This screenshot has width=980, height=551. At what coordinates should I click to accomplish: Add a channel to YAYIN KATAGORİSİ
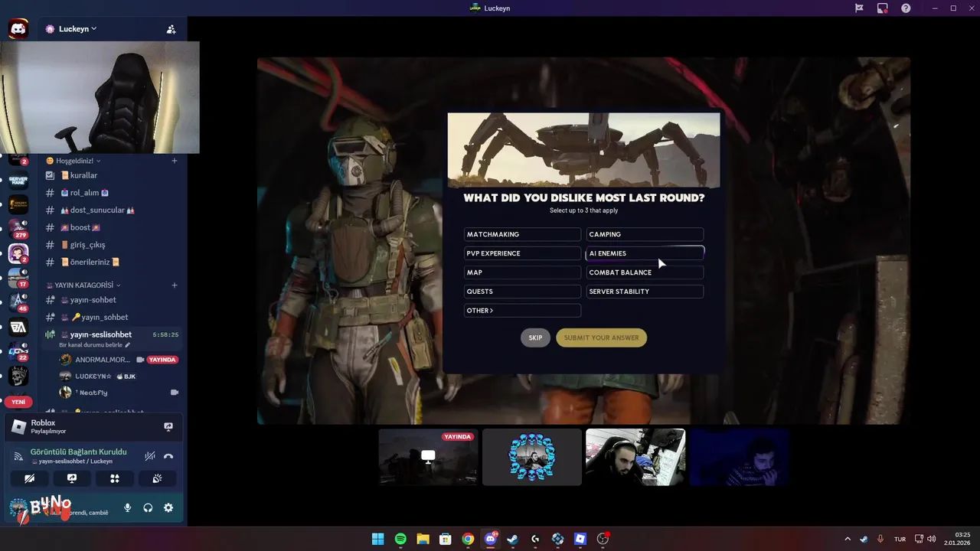[175, 285]
